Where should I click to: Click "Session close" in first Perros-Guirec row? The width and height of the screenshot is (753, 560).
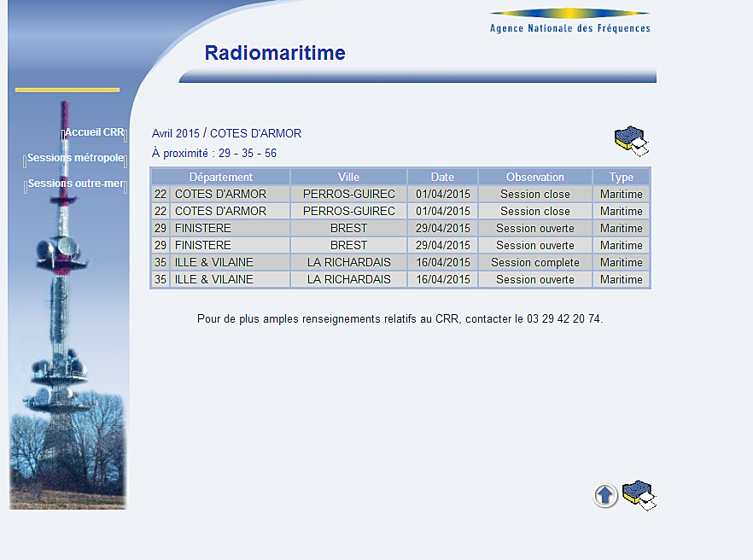tap(535, 194)
